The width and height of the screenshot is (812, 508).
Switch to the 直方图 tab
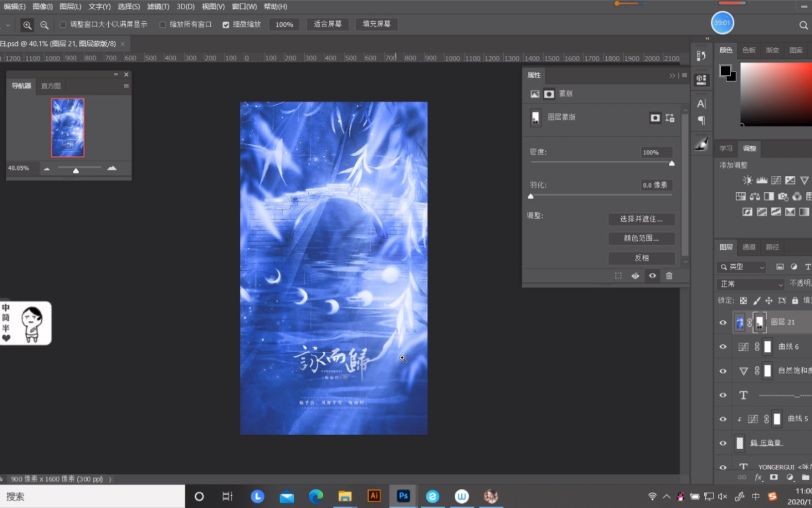pyautogui.click(x=51, y=86)
